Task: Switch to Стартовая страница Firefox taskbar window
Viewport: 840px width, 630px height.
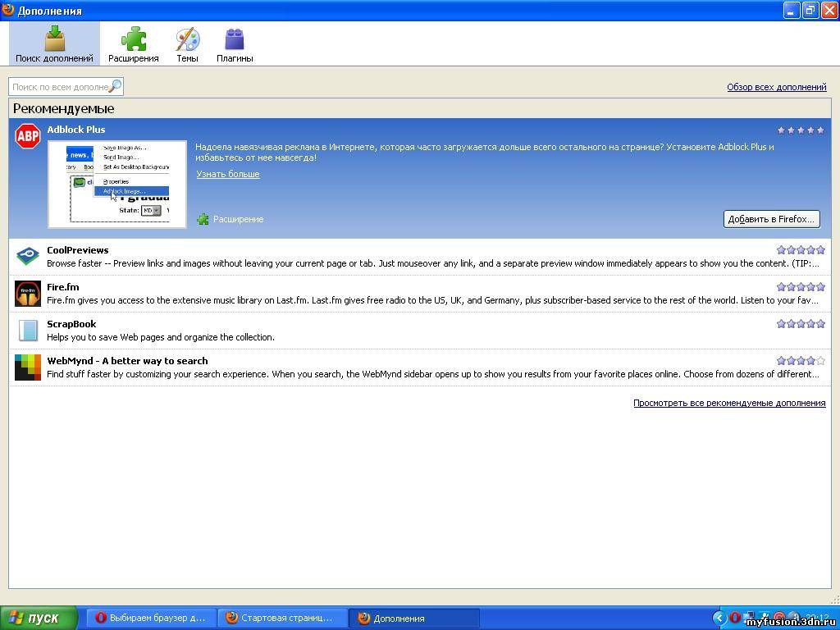Action: click(283, 619)
